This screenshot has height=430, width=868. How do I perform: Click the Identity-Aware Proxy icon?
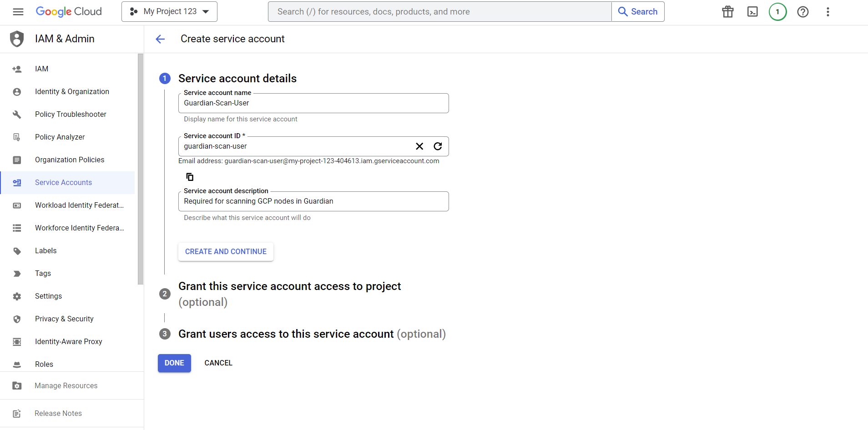17,342
